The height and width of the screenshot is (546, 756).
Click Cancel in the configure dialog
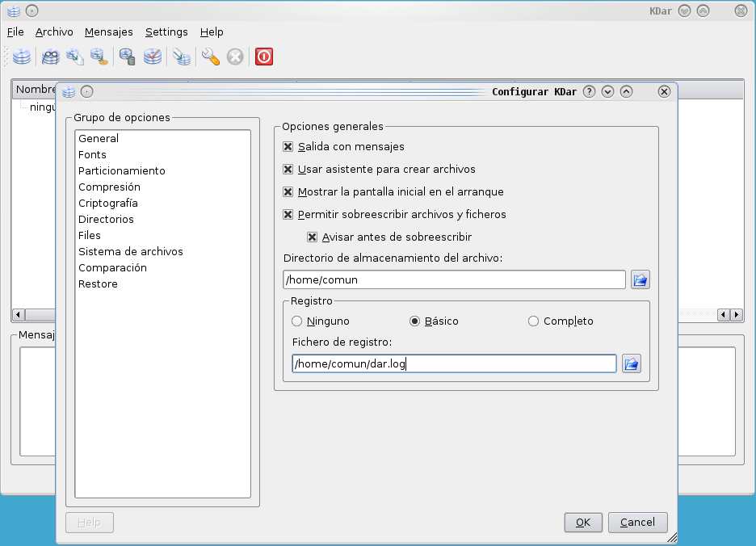tap(637, 523)
